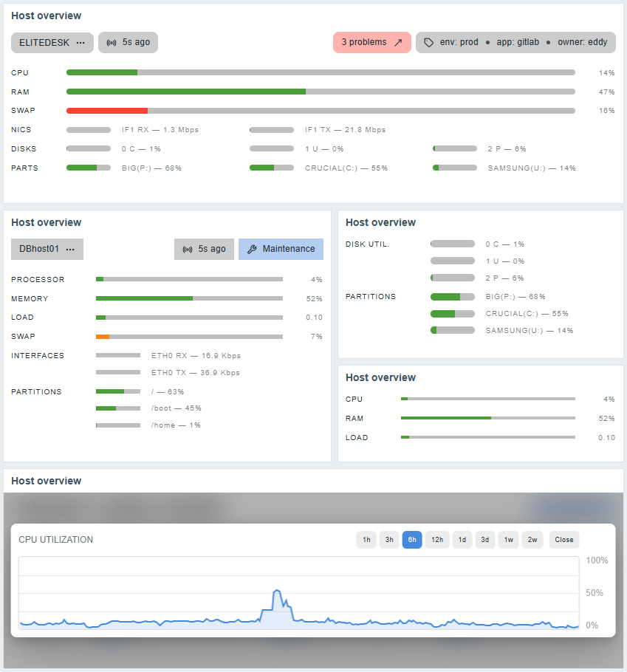This screenshot has height=672, width=627.
Task: Click the IF1 RX — 1.3 Mbps entry
Action: (x=160, y=130)
